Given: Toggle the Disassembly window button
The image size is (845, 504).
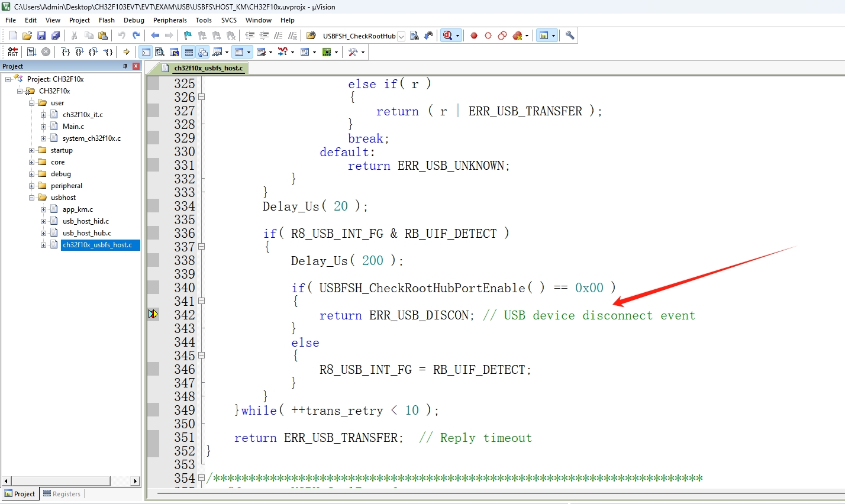Looking at the screenshot, I should click(x=160, y=52).
